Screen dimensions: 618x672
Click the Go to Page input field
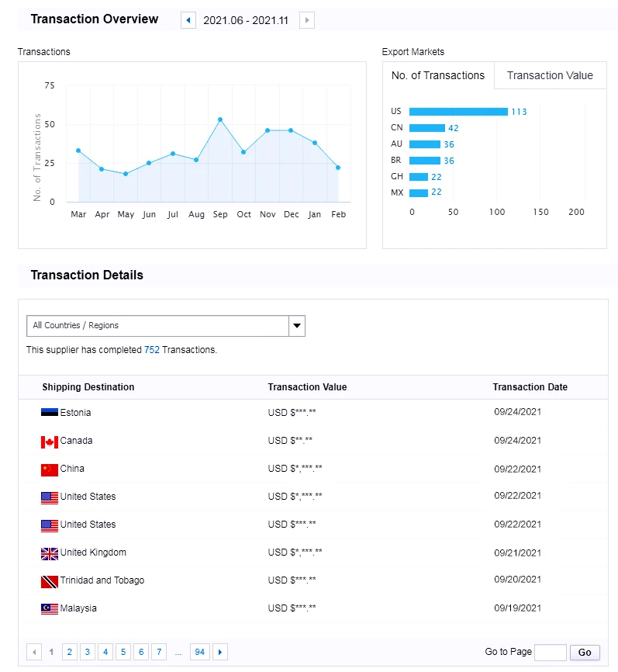click(x=551, y=652)
